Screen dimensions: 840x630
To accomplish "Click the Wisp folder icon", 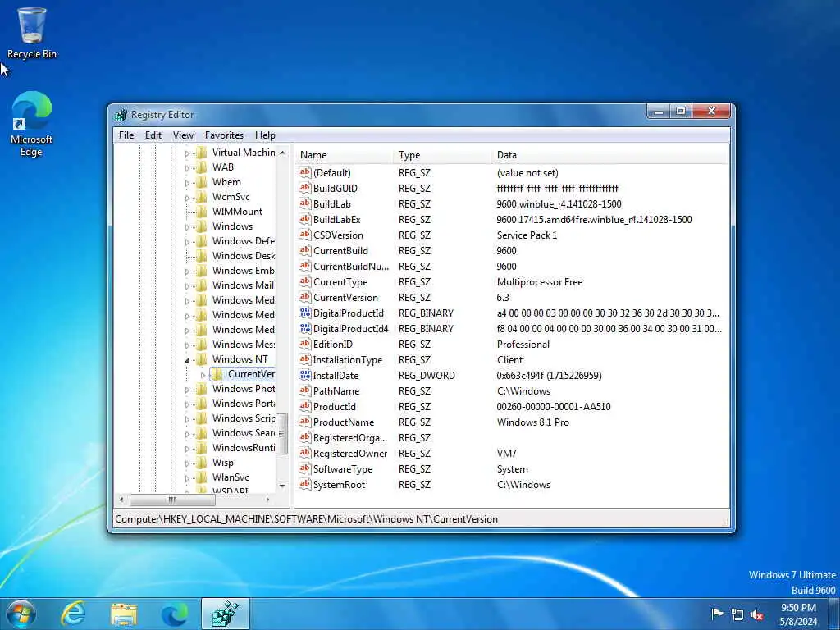I will point(202,463).
